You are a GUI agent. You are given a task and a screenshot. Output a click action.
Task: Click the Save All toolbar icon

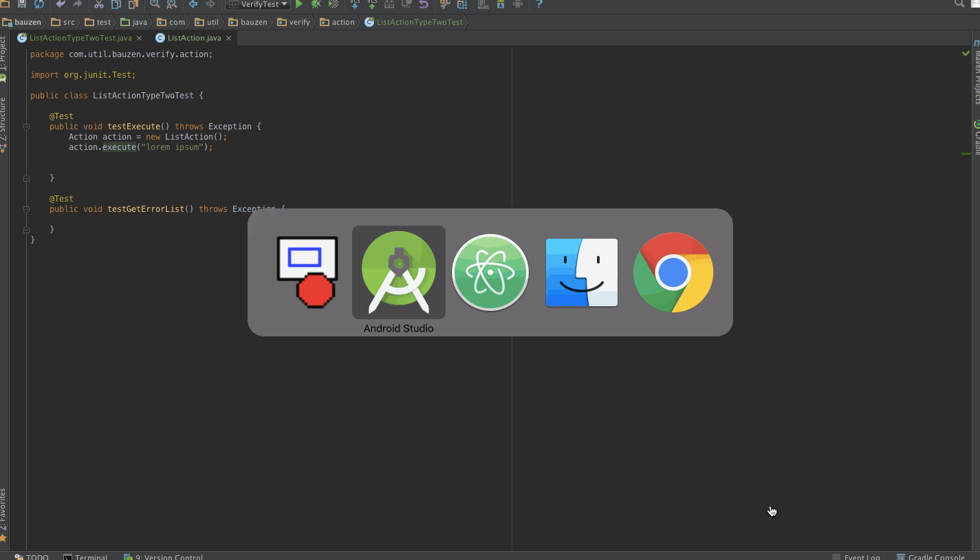(x=22, y=4)
